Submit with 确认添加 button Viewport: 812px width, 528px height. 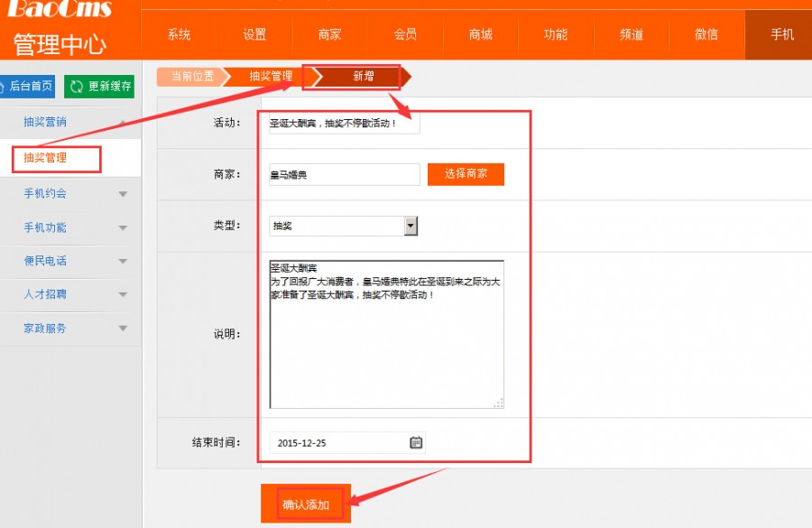pos(306,504)
